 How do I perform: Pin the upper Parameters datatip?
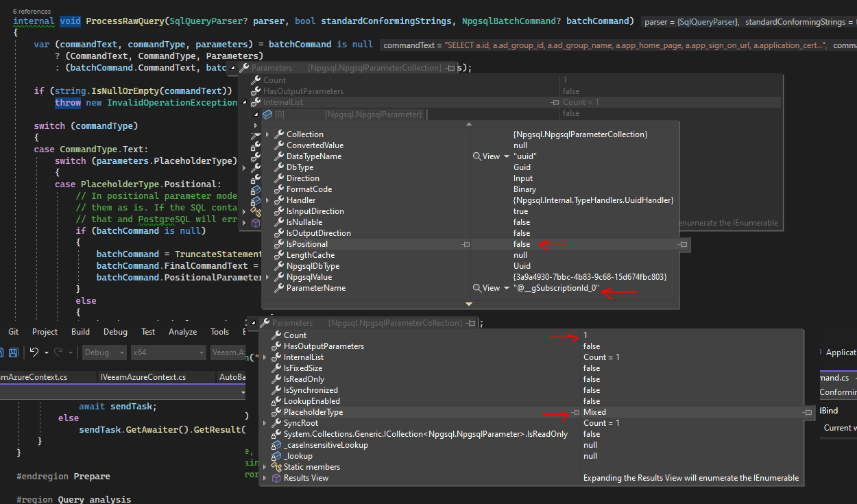click(450, 68)
